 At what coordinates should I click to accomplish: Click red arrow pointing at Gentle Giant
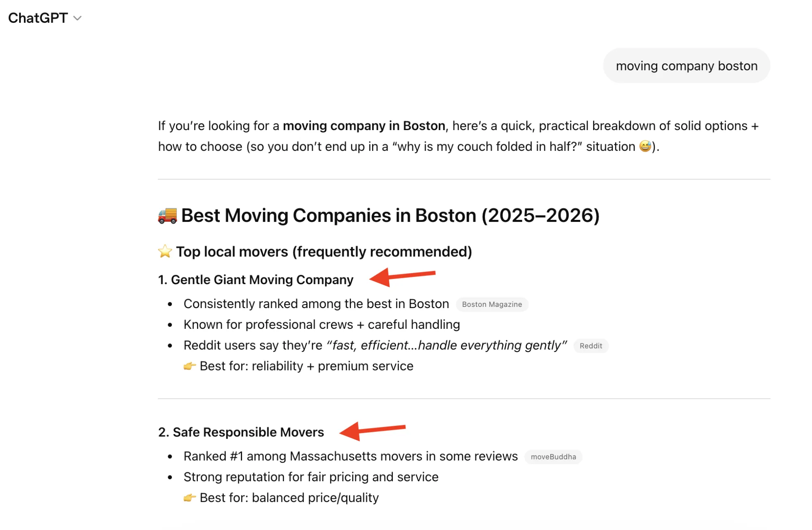402,277
